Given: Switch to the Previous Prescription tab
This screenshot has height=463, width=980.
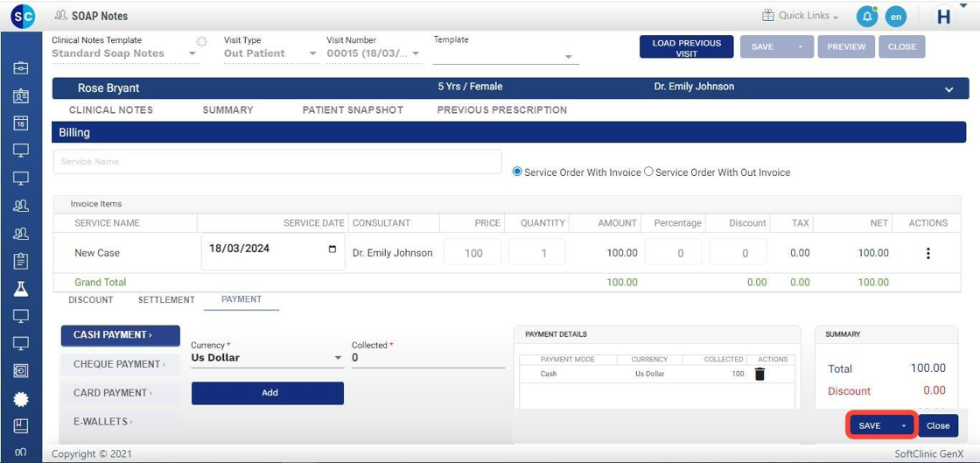Looking at the screenshot, I should pos(502,110).
